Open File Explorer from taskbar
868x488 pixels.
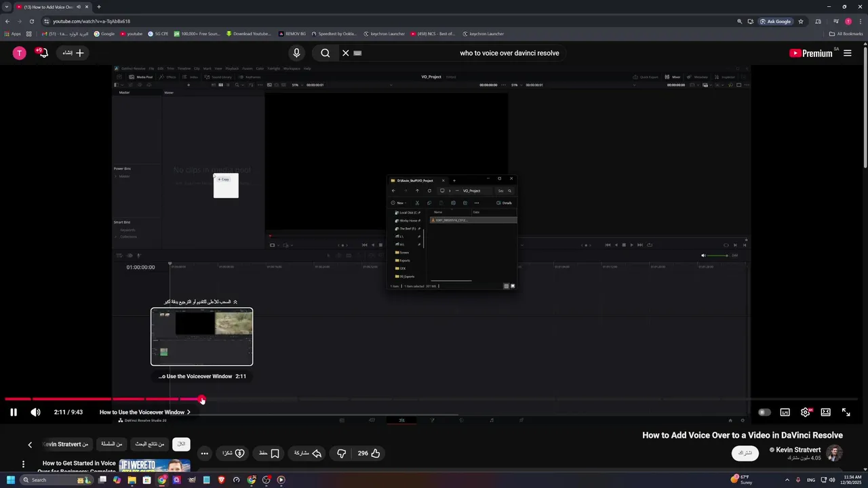click(x=132, y=480)
